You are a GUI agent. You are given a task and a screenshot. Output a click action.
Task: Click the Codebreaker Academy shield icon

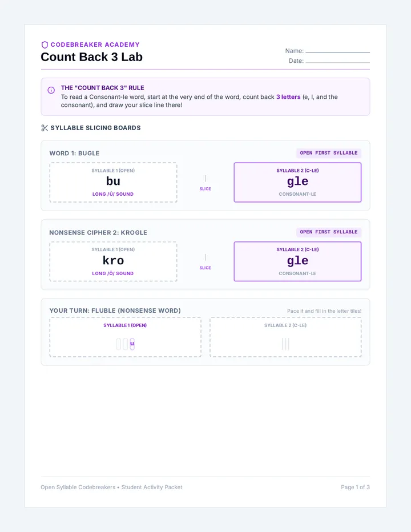click(x=45, y=45)
